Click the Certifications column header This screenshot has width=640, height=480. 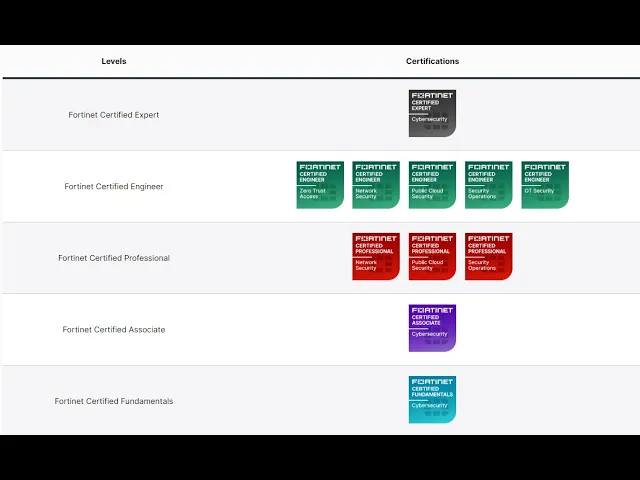click(432, 61)
